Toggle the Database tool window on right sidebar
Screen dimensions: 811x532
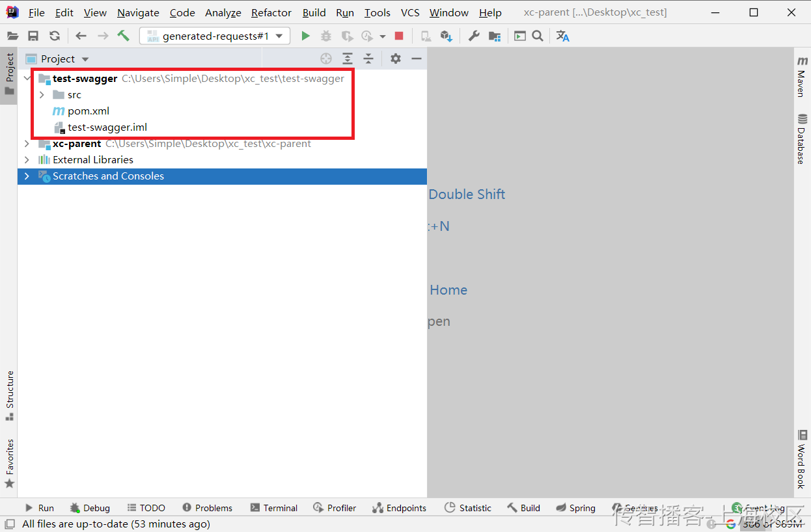802,139
